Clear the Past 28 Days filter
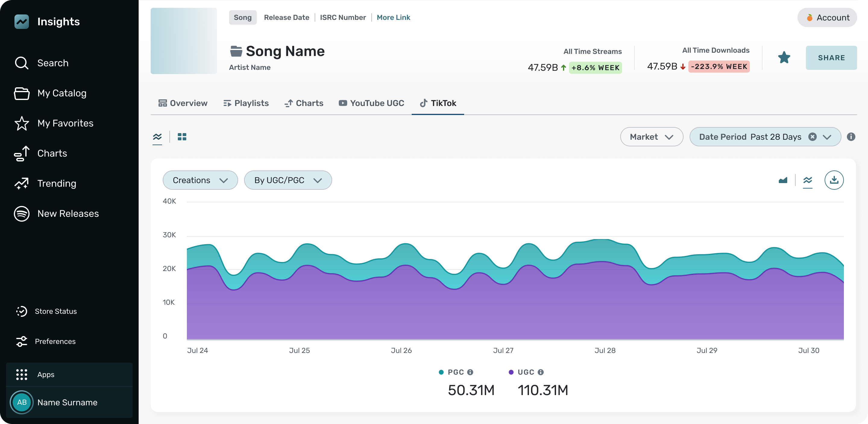 813,137
